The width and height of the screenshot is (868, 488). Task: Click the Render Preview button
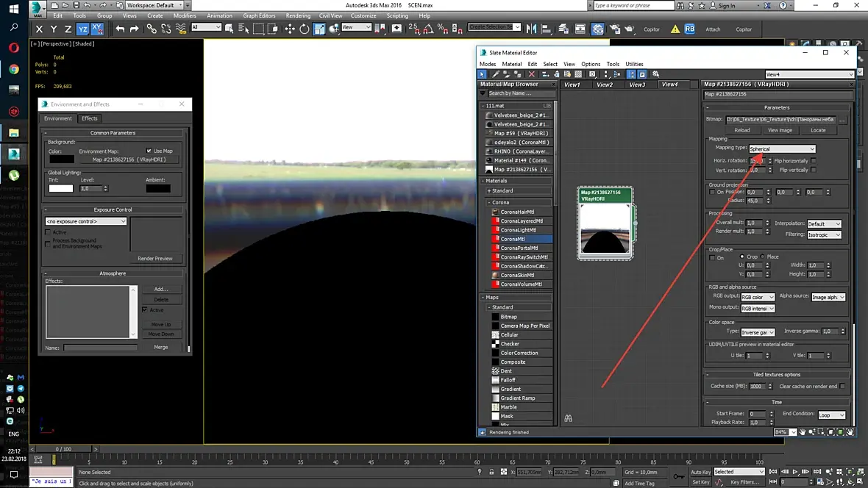click(155, 259)
